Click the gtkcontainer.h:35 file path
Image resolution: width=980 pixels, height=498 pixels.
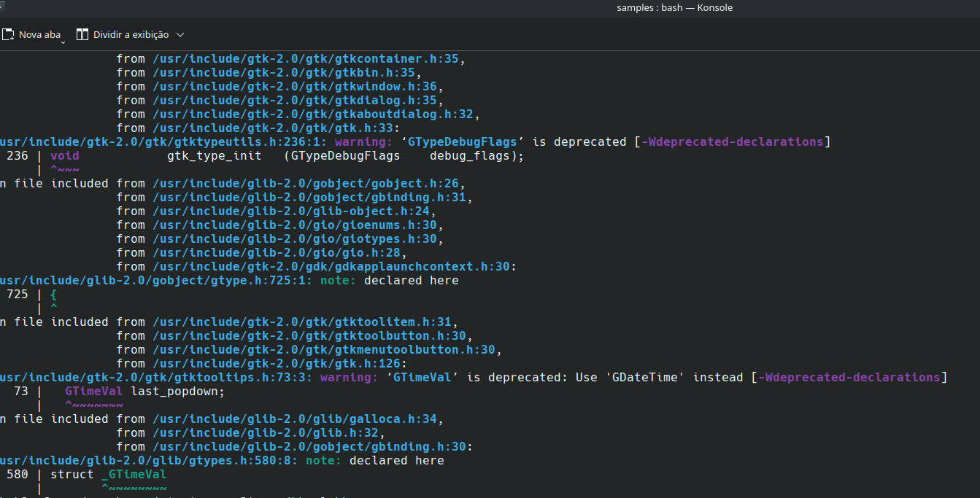[306, 59]
